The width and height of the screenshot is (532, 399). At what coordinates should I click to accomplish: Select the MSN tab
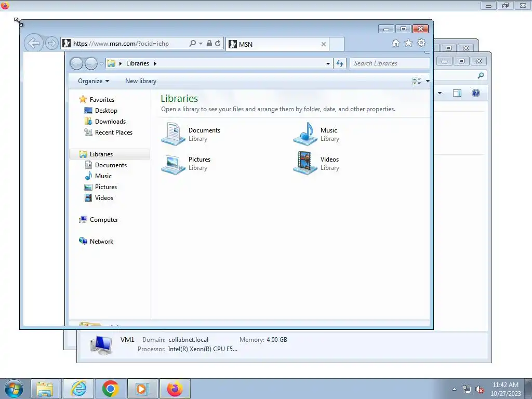pos(277,44)
